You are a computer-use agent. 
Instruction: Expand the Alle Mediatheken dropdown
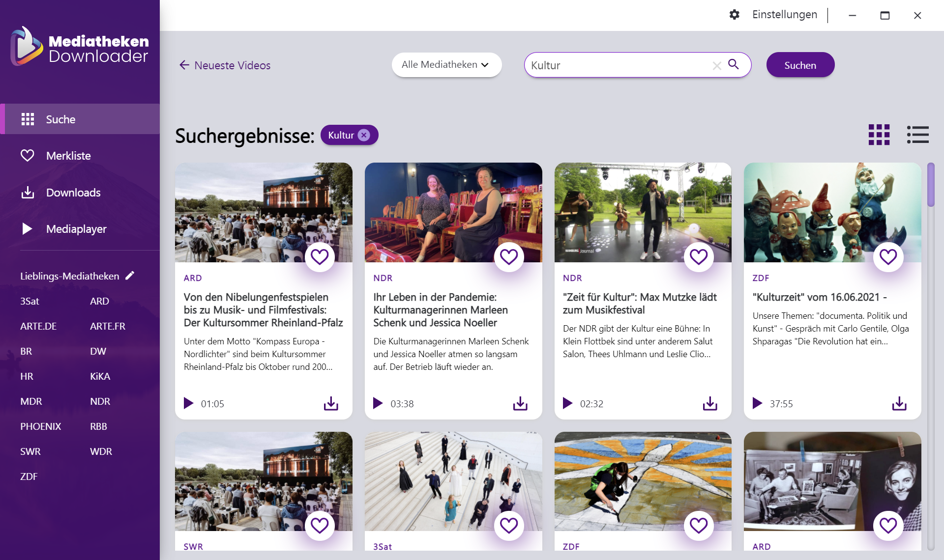(x=446, y=65)
